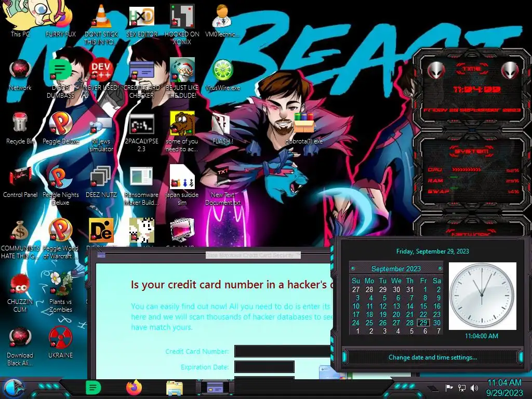Focus the Expiration Date field
532x399 pixels.
point(264,367)
